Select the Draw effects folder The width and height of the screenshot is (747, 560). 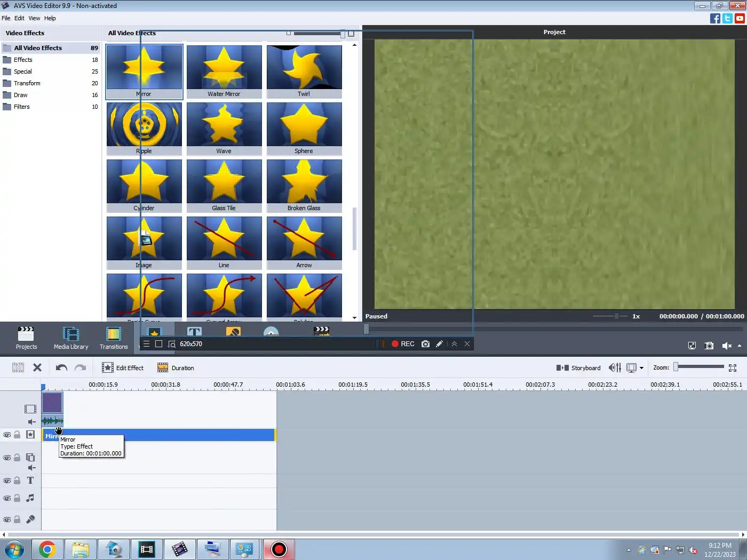(50, 95)
